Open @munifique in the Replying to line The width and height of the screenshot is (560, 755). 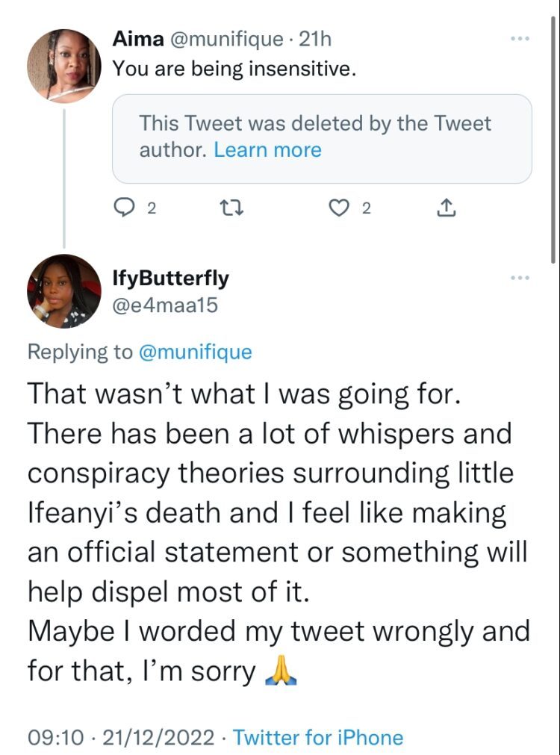[196, 352]
